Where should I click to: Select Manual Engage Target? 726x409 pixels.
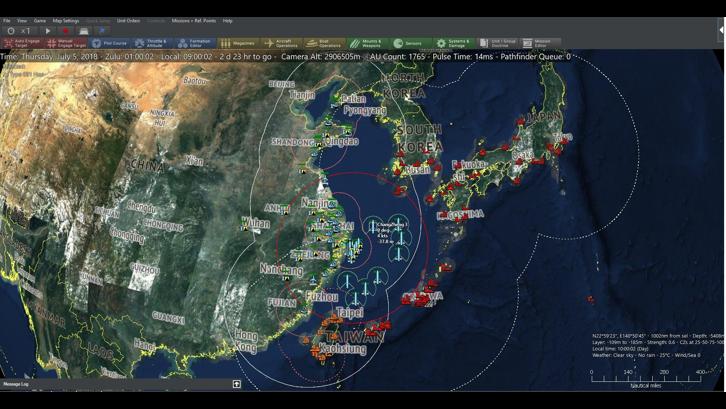[x=66, y=44]
